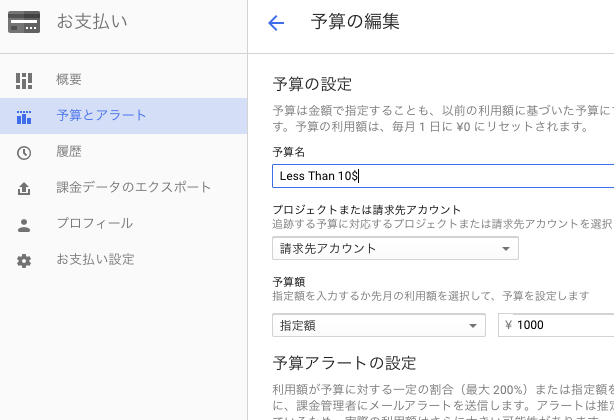Screen dimensions: 614x420
Task: Click the arrow on 請求先アカウント dropdown
Action: [506, 249]
